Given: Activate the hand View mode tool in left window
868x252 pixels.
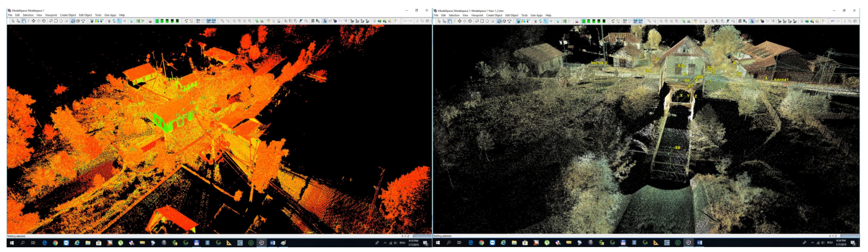Looking at the screenshot, I should click(x=24, y=21).
